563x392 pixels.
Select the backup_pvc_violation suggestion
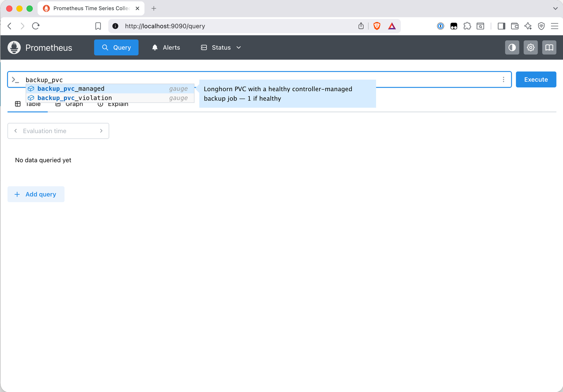point(110,98)
